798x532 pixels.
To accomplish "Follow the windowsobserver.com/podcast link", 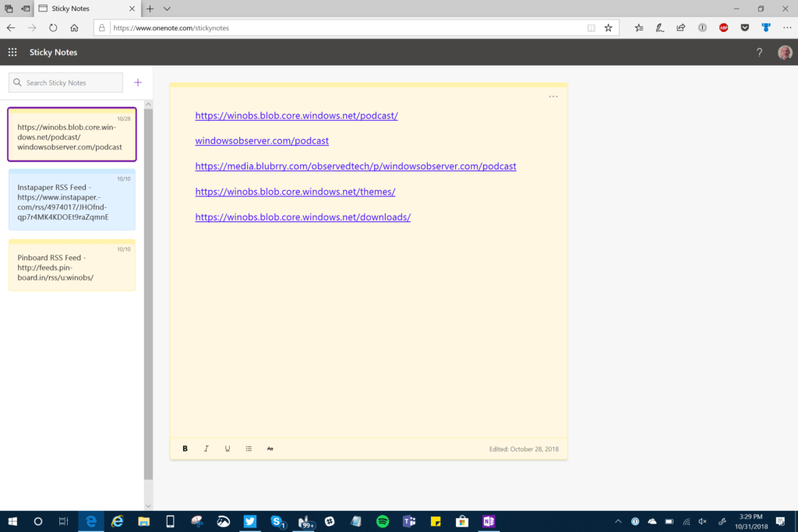I will tap(261, 140).
